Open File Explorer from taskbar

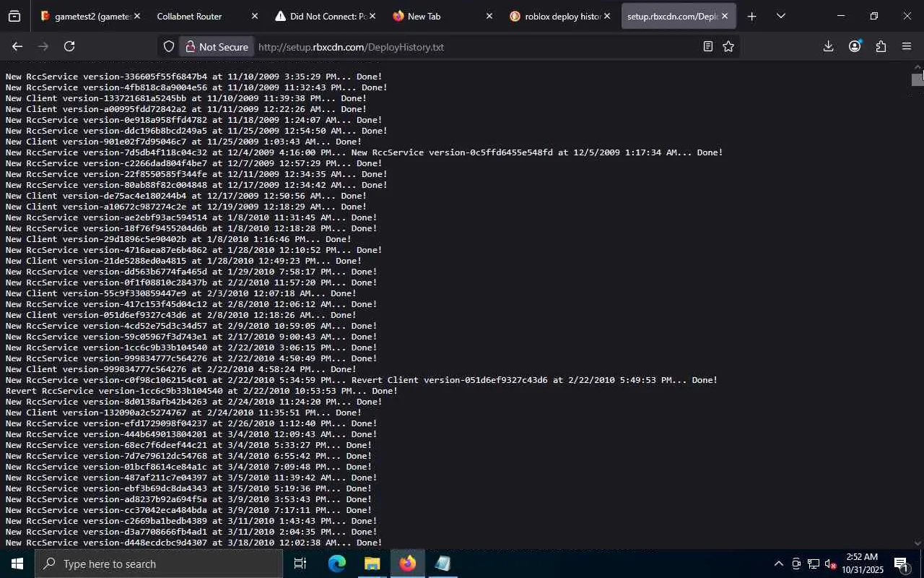point(372,564)
